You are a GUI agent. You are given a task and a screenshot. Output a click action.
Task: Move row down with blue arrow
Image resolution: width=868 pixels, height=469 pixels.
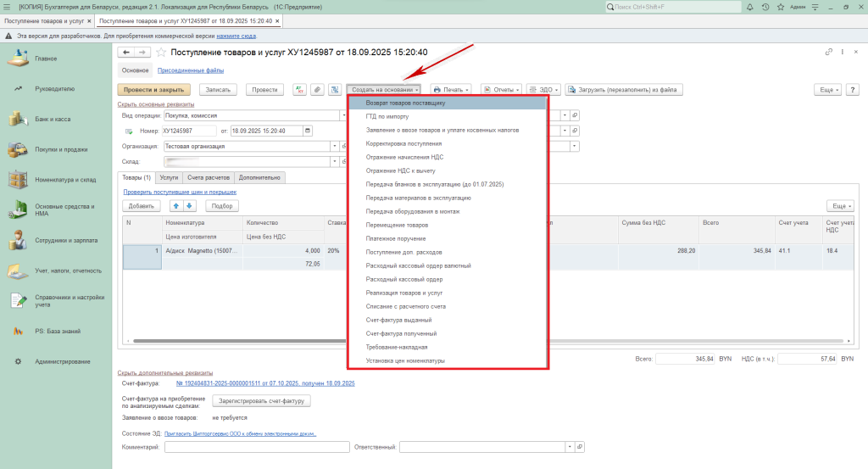click(x=190, y=205)
